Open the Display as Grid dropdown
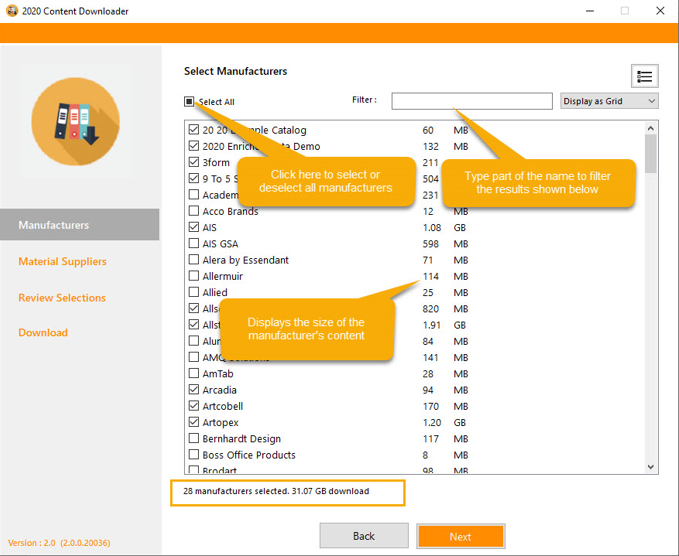 coord(609,101)
